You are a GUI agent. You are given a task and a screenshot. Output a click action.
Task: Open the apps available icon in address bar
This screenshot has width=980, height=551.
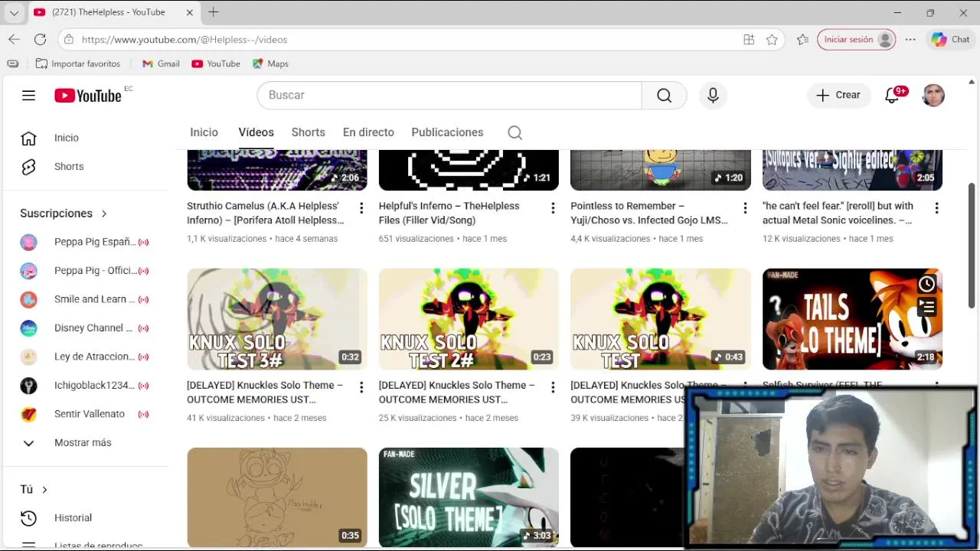749,39
